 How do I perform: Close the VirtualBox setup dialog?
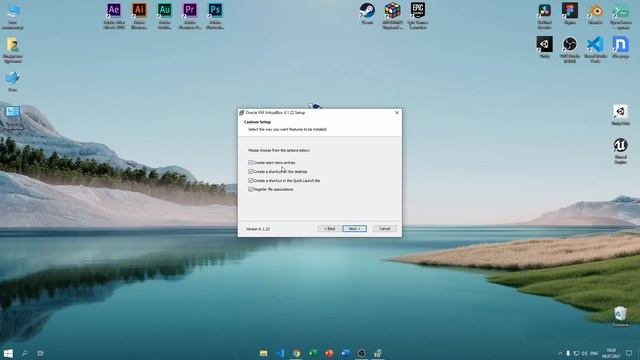[397, 113]
